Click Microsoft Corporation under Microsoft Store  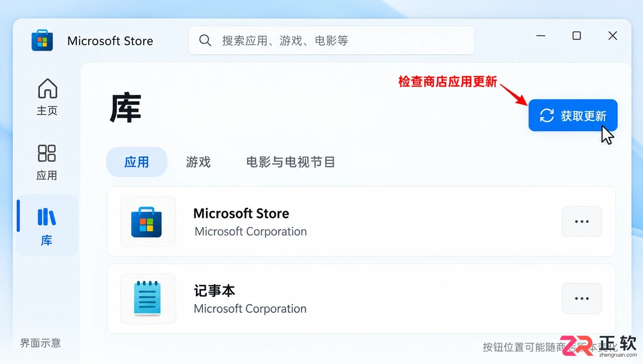click(251, 232)
